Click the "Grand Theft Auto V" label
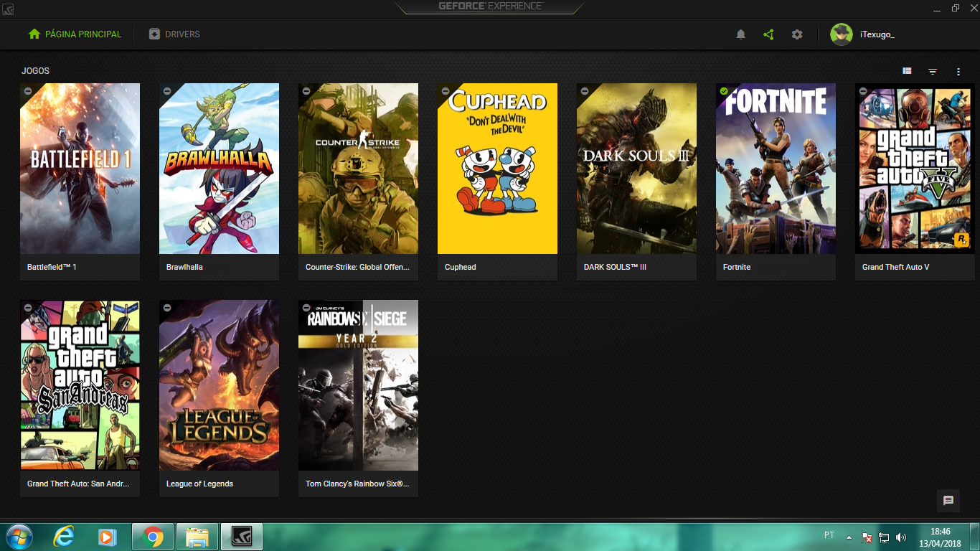 [895, 267]
